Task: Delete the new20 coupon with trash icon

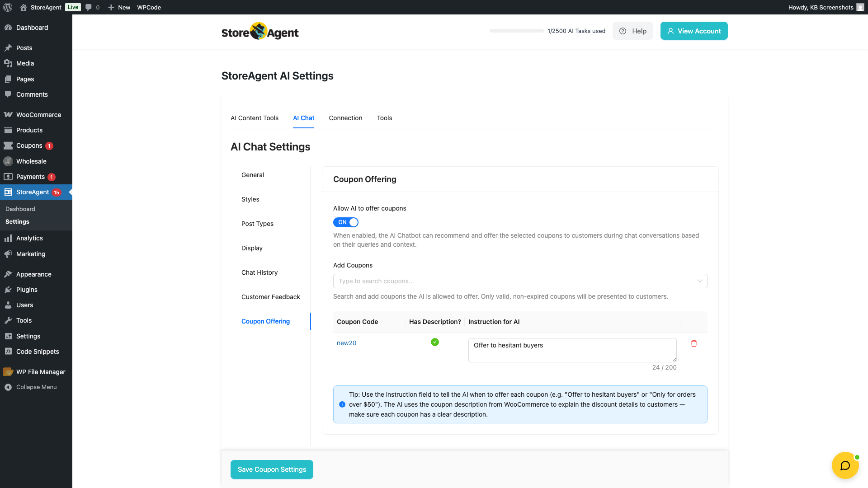Action: point(694,343)
